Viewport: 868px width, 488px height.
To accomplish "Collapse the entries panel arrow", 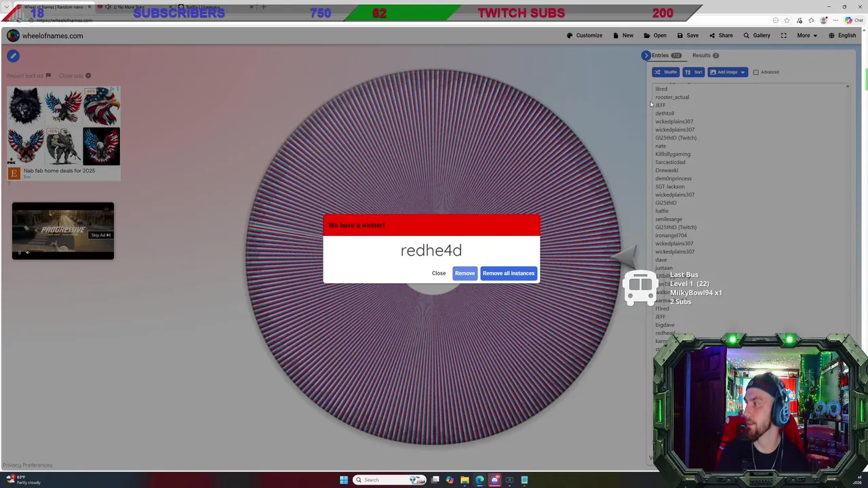I will 646,56.
